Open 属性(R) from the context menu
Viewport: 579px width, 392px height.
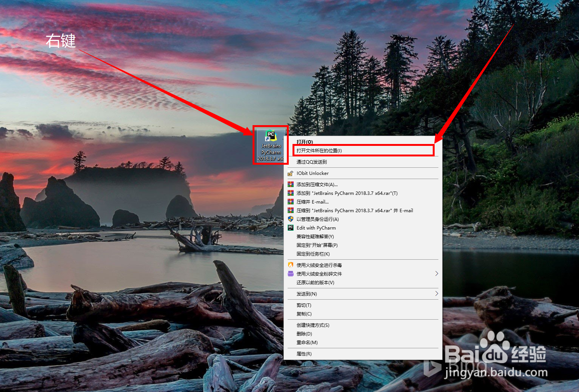point(363,354)
